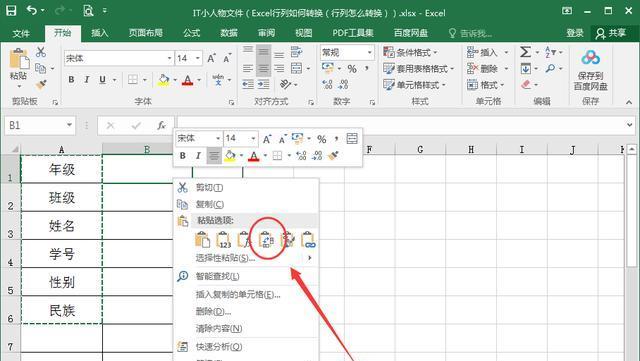Image resolution: width=640 pixels, height=361 pixels.
Task: Toggle Bold in the ribbon font group
Action: 71,80
